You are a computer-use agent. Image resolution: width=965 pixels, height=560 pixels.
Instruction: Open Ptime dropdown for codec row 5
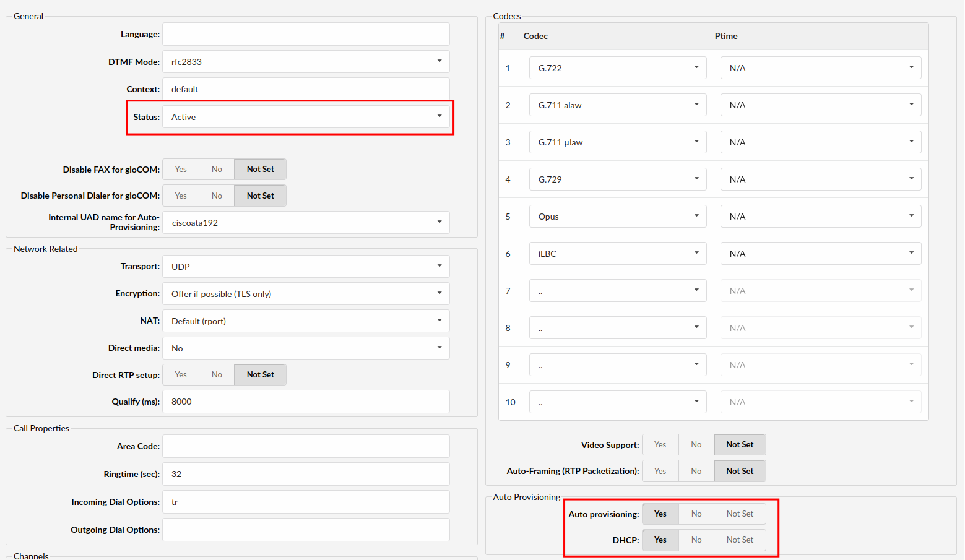tap(821, 217)
